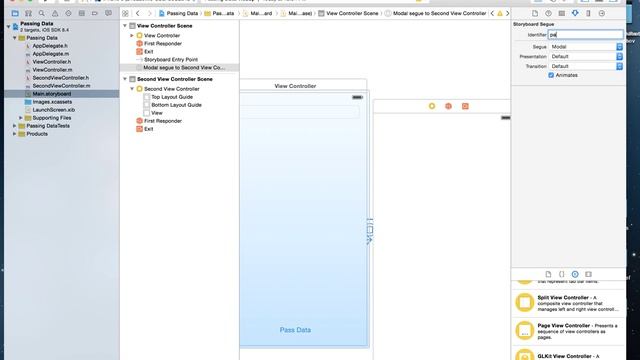Open the Transition dropdown
640x360 pixels.
coord(586,66)
